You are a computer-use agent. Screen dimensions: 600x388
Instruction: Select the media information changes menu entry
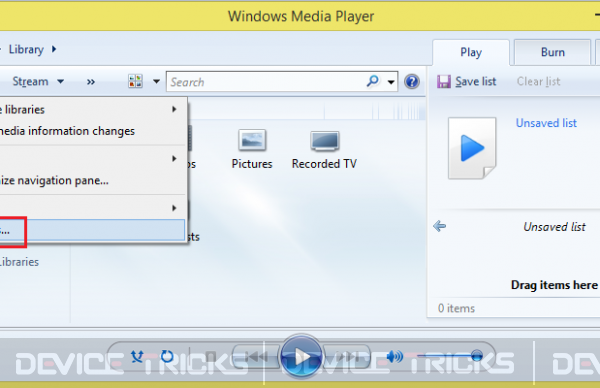[92, 131]
